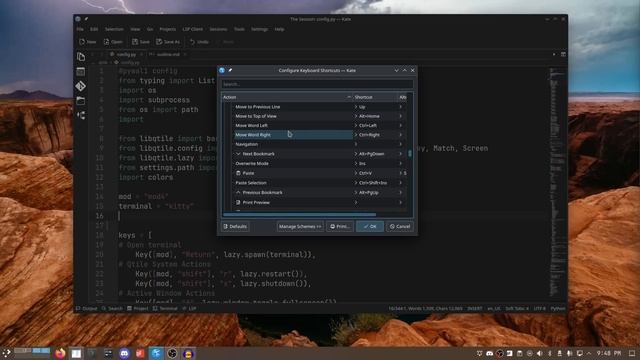Click the volume icon in the system tray
640x360 pixels.
tap(540, 353)
